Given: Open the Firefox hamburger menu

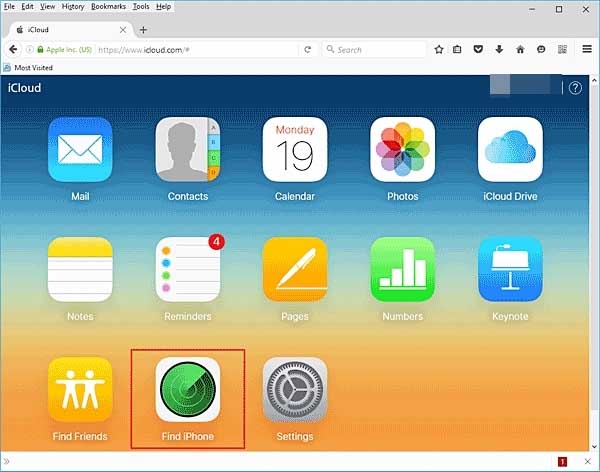Looking at the screenshot, I should pos(587,49).
